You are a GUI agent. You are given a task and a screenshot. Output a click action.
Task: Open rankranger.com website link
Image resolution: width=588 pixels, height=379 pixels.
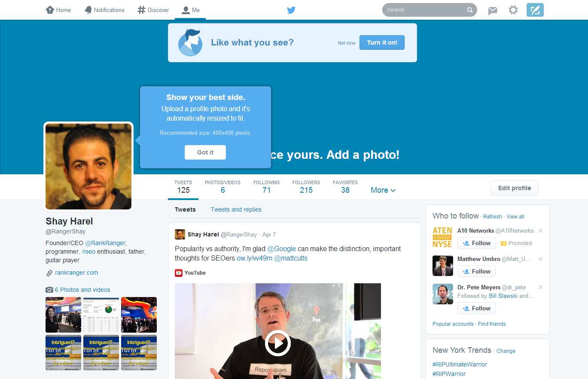(x=76, y=273)
